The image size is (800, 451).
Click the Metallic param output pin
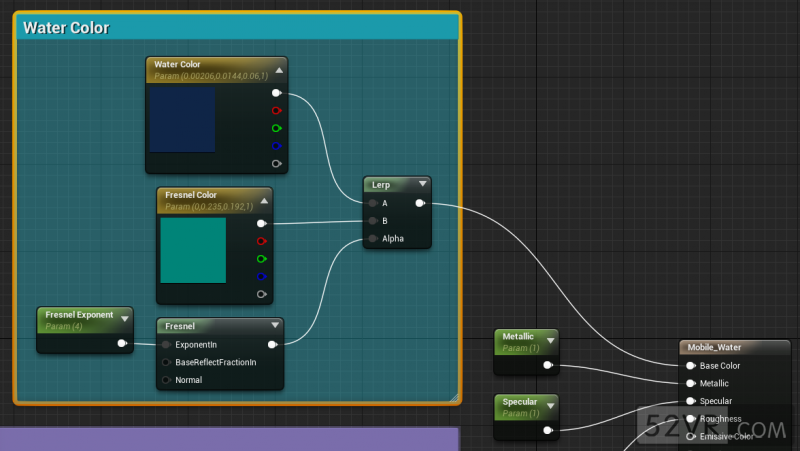(x=547, y=365)
